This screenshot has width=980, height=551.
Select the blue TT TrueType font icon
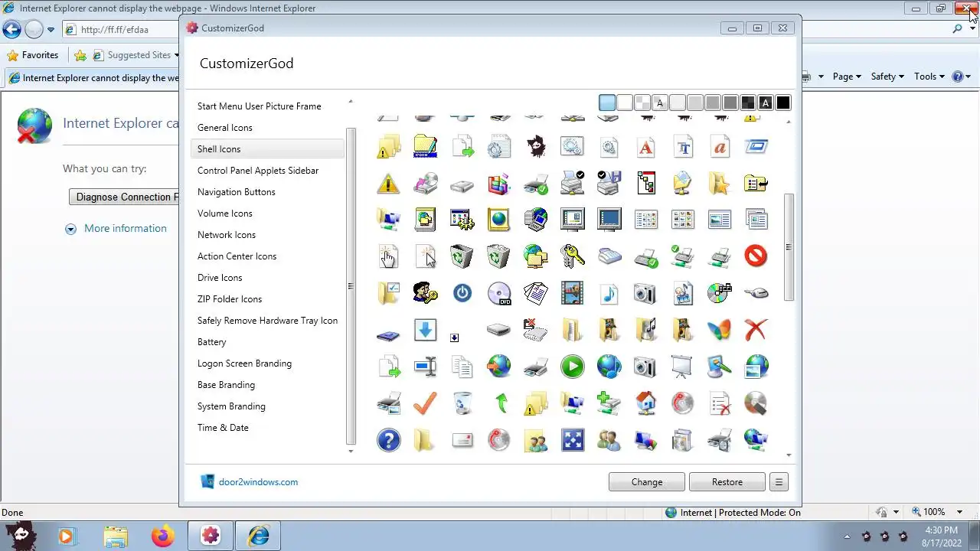tap(682, 146)
